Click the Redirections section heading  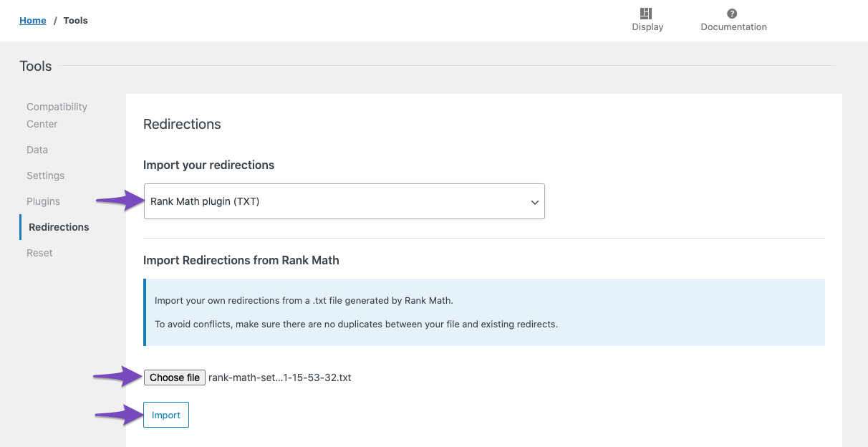pos(182,124)
